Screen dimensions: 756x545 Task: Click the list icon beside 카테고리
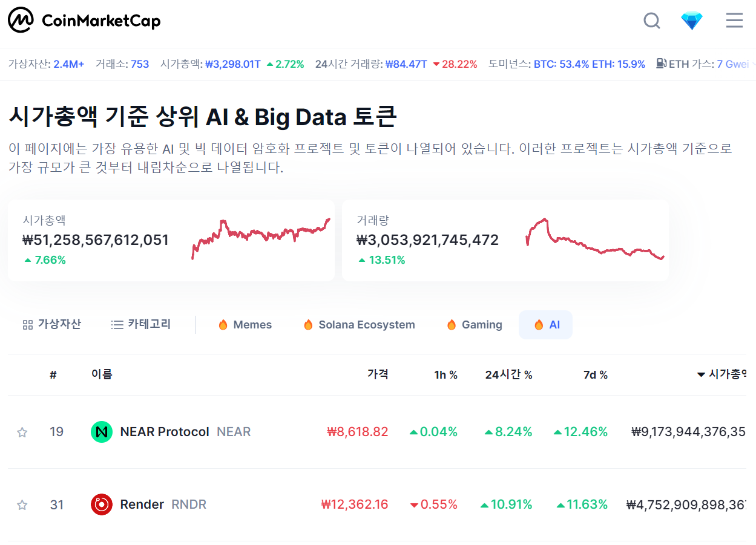point(116,324)
